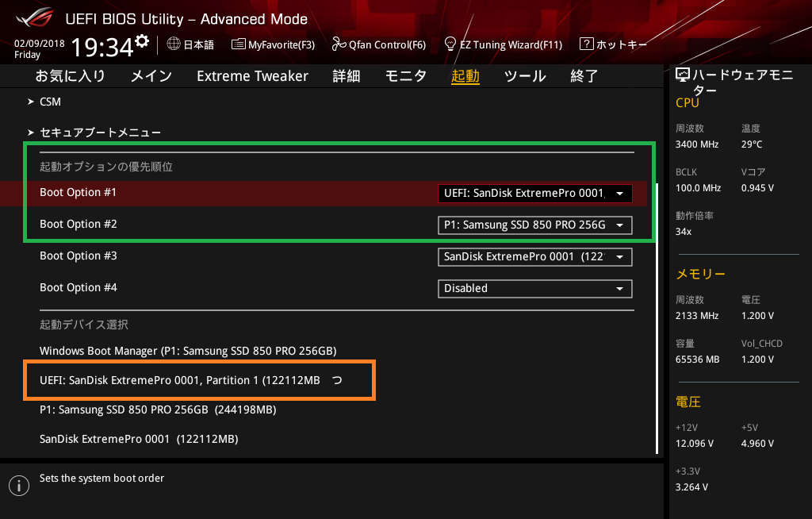Click 起動デバイス選択 heading
The height and width of the screenshot is (519, 812).
click(84, 325)
